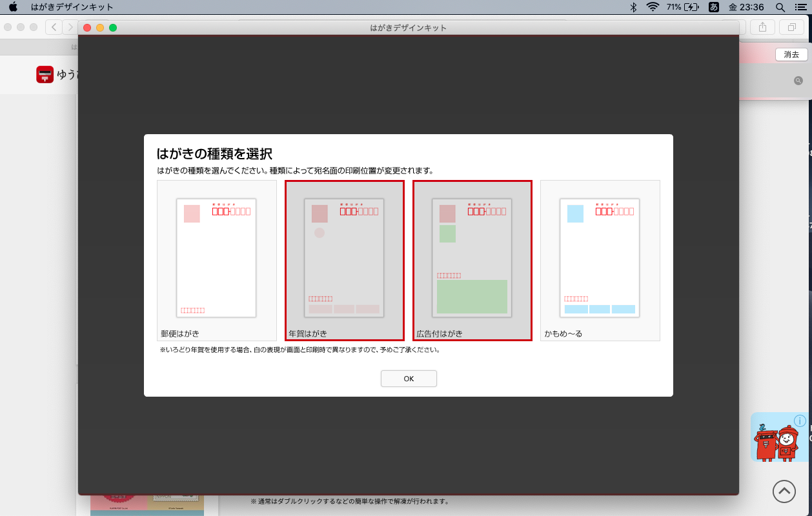Click the heading はがきの種類を選択
Screen dimensions: 812x516
pyautogui.click(x=214, y=154)
